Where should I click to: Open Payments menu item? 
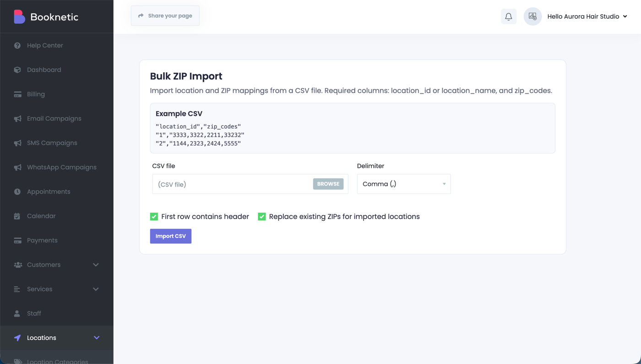[x=57, y=241]
